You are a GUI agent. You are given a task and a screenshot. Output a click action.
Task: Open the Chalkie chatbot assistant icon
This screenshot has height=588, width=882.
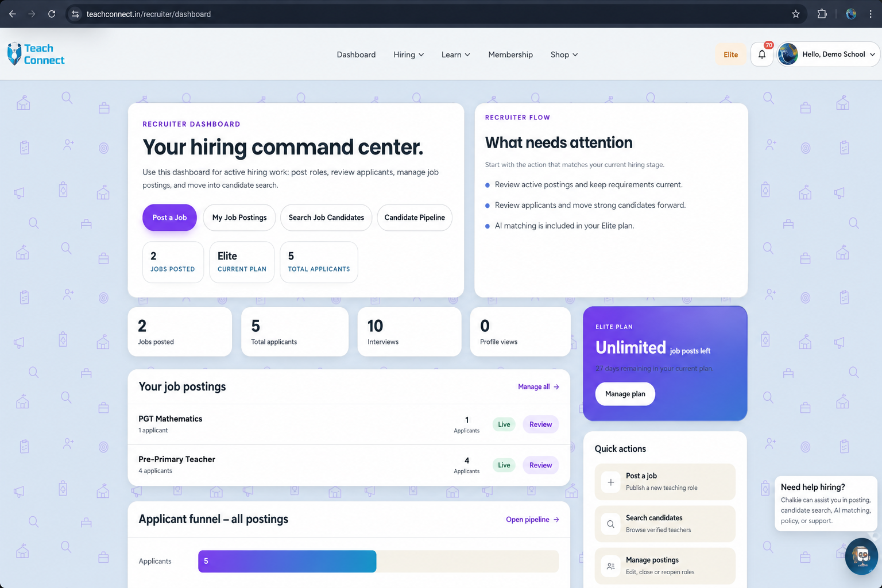tap(861, 556)
